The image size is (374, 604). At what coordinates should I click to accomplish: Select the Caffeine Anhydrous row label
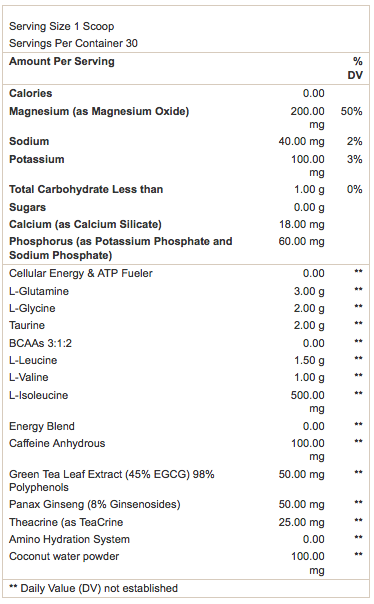pos(57,443)
